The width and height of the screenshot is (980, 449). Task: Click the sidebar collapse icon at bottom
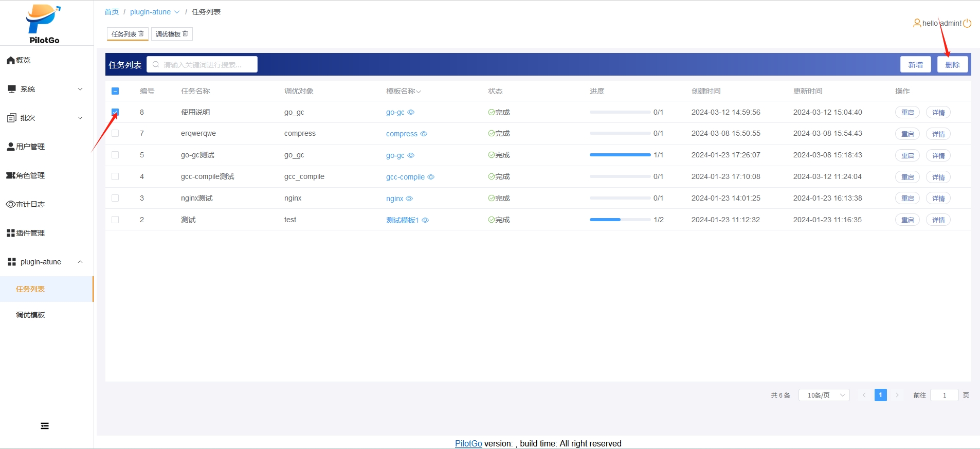(45, 426)
